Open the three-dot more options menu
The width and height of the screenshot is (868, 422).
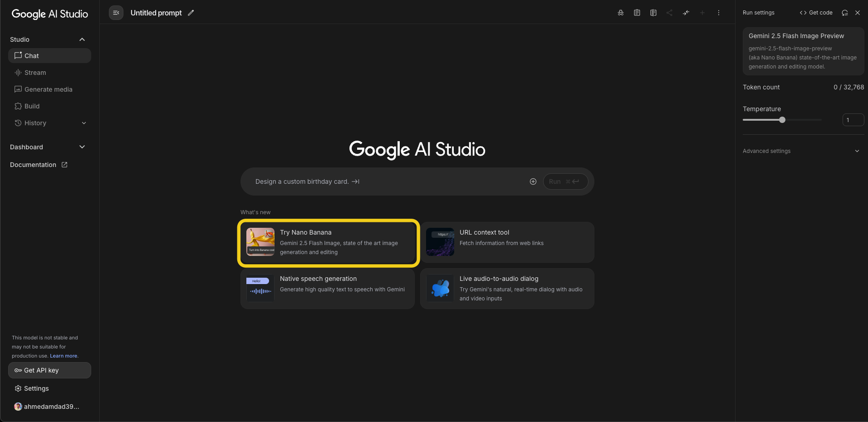[x=719, y=13]
